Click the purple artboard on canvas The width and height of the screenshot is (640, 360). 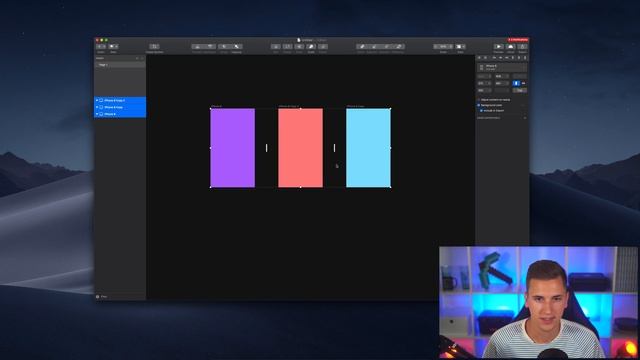tap(233, 148)
